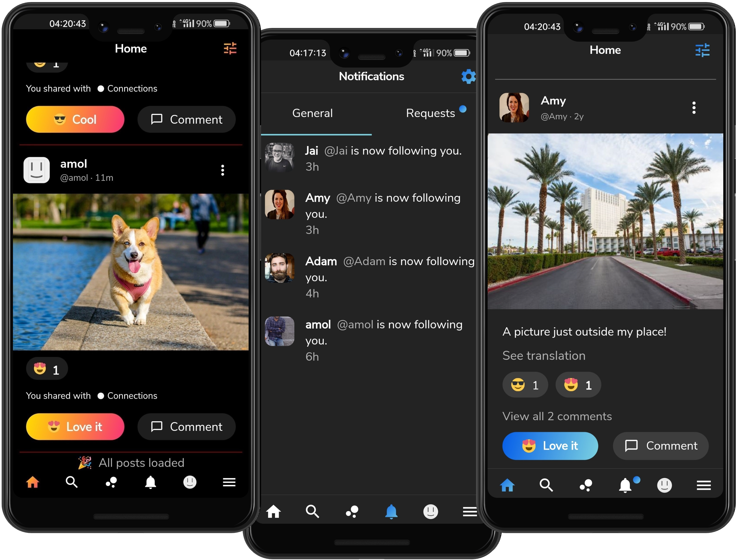Open the "@Jai is now following you." notification
This screenshot has height=560, width=737.
tap(369, 158)
